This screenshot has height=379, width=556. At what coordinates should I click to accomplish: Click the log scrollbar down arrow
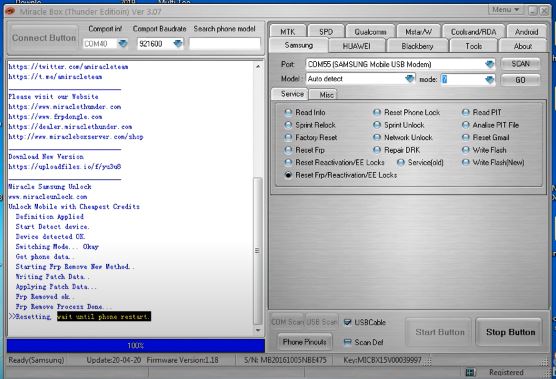pos(258,330)
